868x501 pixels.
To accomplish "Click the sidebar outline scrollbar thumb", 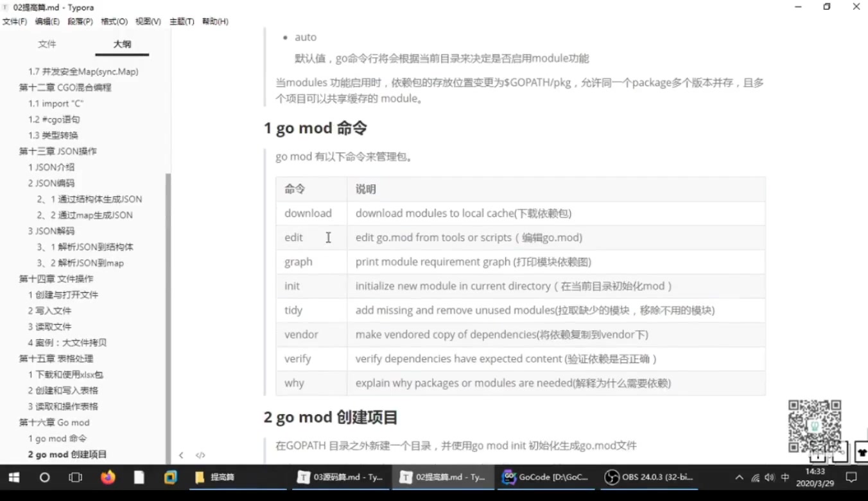I will tap(168, 318).
